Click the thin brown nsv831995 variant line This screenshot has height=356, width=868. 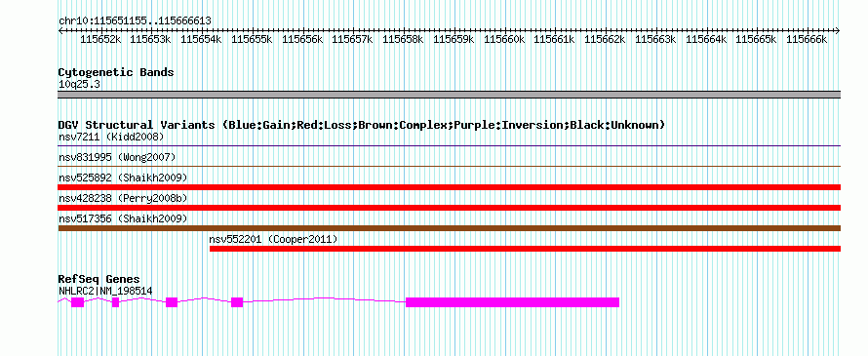pyautogui.click(x=449, y=166)
